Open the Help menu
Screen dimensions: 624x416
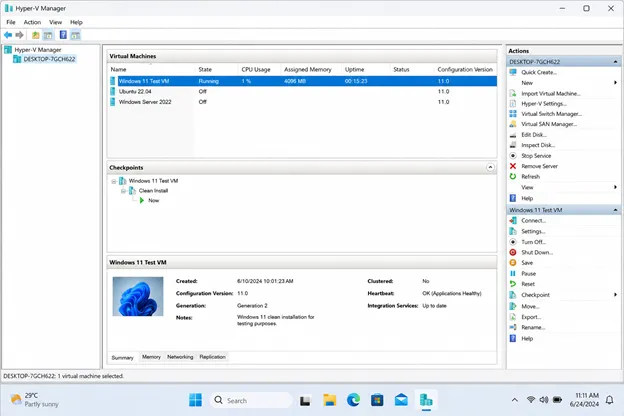click(x=76, y=22)
